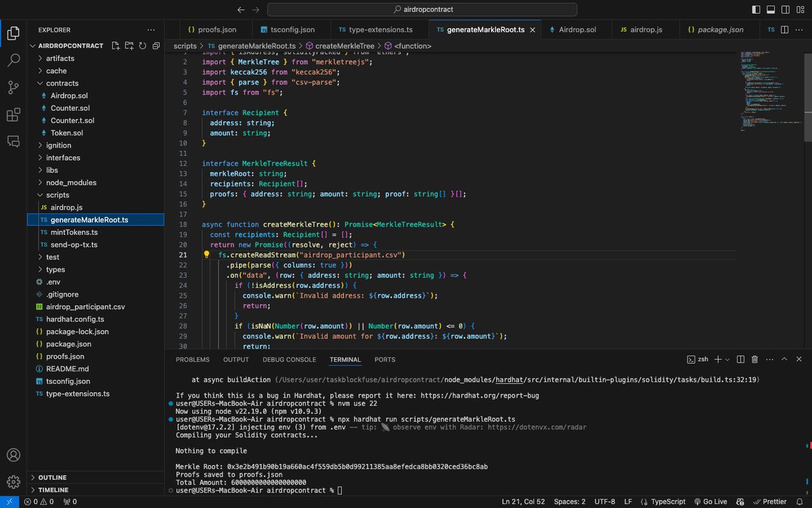812x508 pixels.
Task: Toggle secondary side bar visibility
Action: [x=785, y=9]
